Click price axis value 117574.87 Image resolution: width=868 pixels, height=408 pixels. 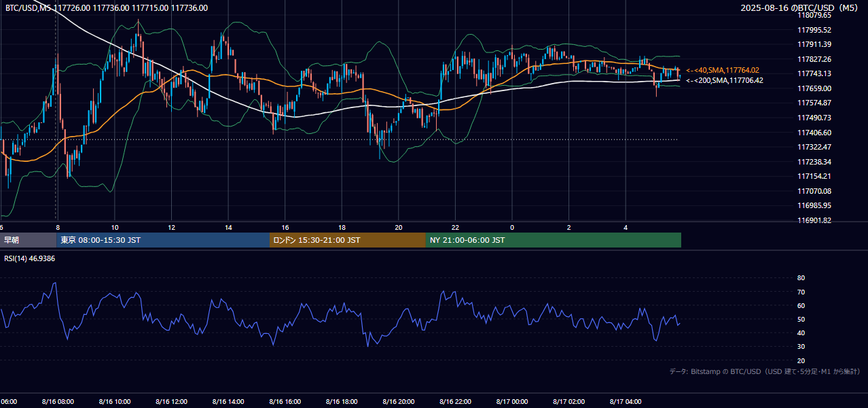pos(814,103)
